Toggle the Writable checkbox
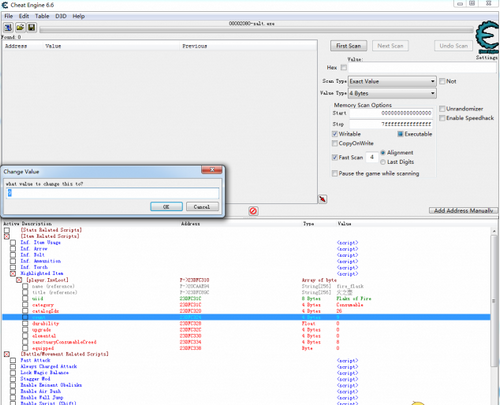This screenshot has width=500, height=405. click(335, 134)
